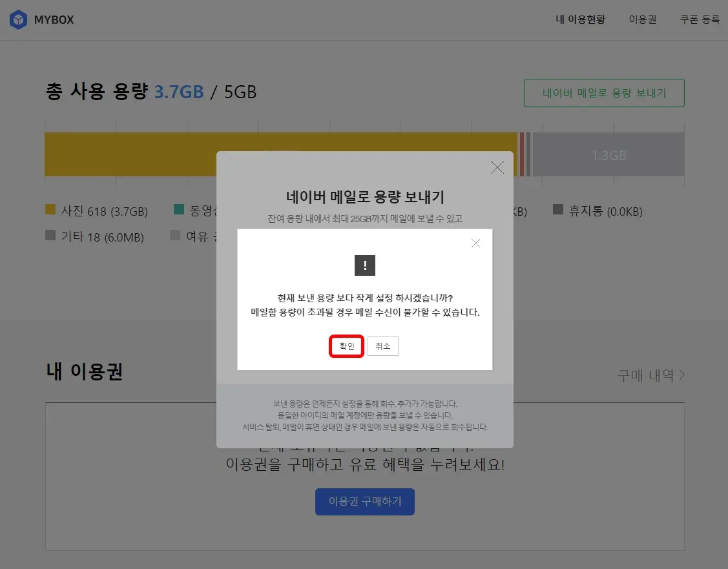Click the 이용권 구매하기 purchase button
The height and width of the screenshot is (569, 728).
click(x=364, y=501)
